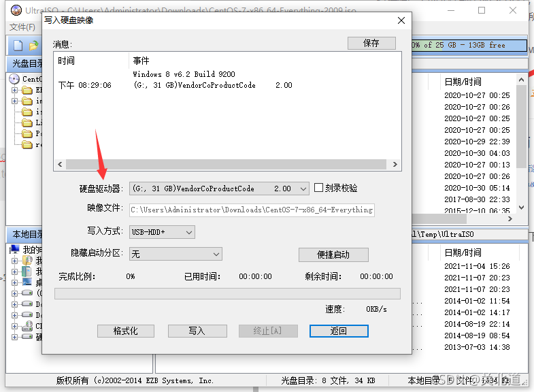Select disc list row dated 2017-08-30 22:33

(477, 199)
